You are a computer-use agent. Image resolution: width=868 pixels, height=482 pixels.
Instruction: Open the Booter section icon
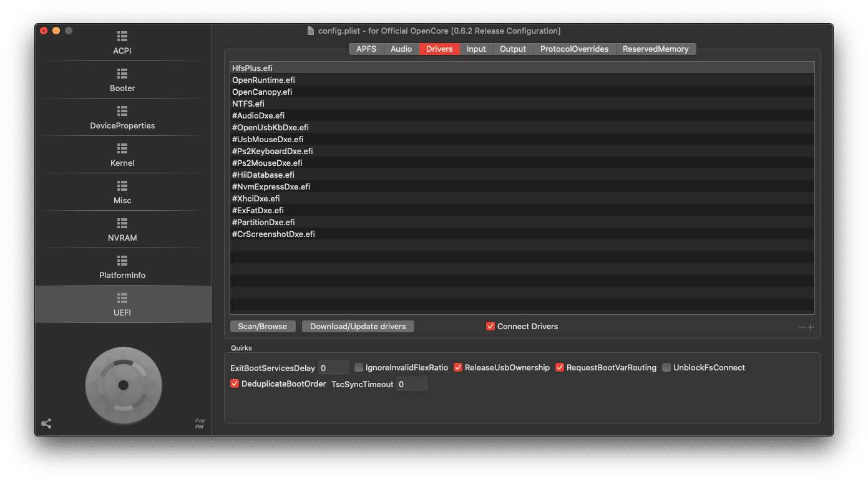click(x=122, y=74)
